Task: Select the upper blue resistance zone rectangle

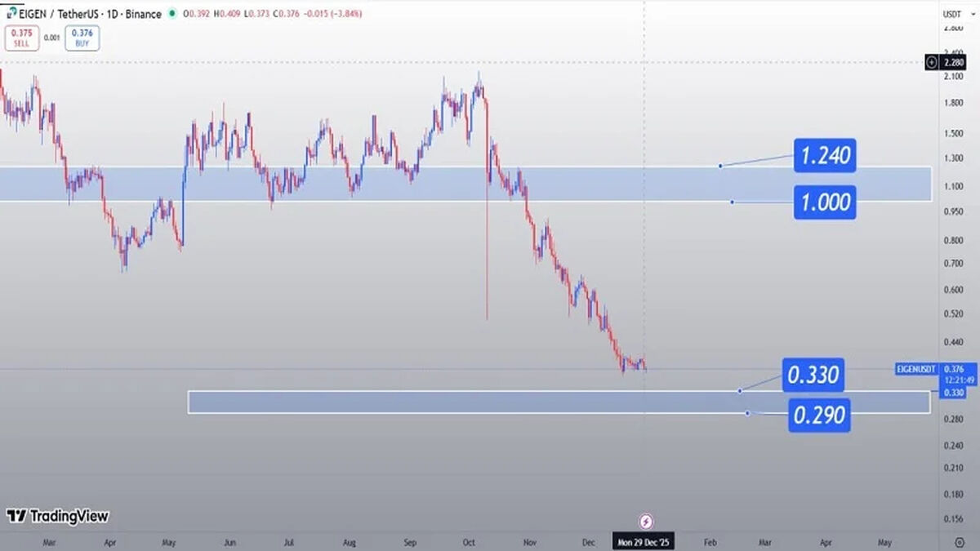Action: pyautogui.click(x=465, y=184)
